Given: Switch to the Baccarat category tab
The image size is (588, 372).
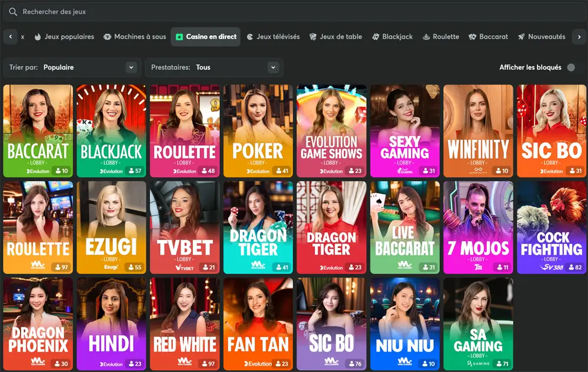Looking at the screenshot, I should coord(488,36).
